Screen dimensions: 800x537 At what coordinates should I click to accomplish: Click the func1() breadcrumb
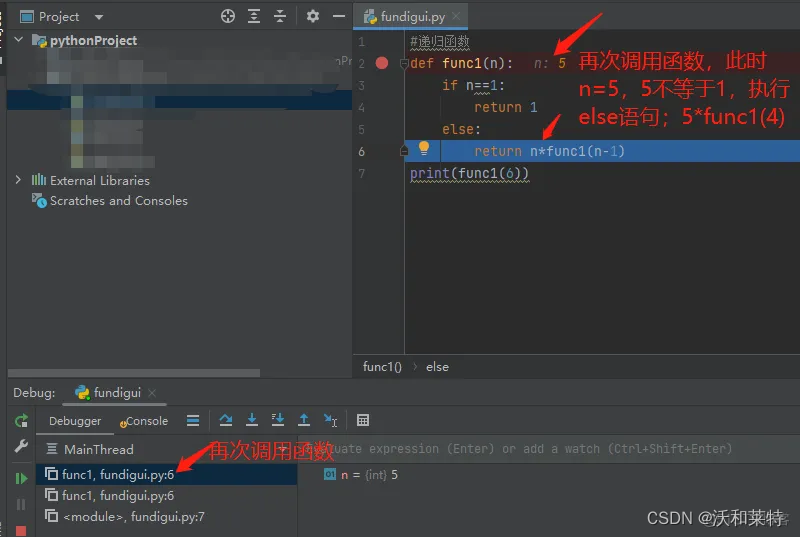click(x=382, y=367)
